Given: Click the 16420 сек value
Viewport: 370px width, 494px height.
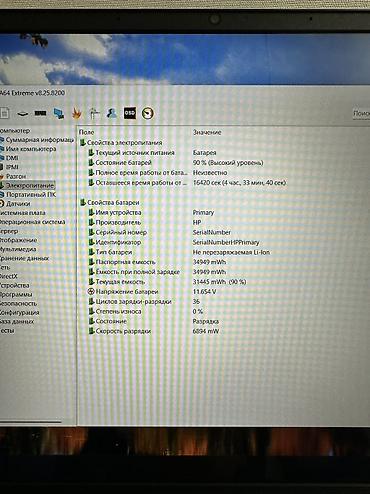Looking at the screenshot, I should click(x=239, y=183).
